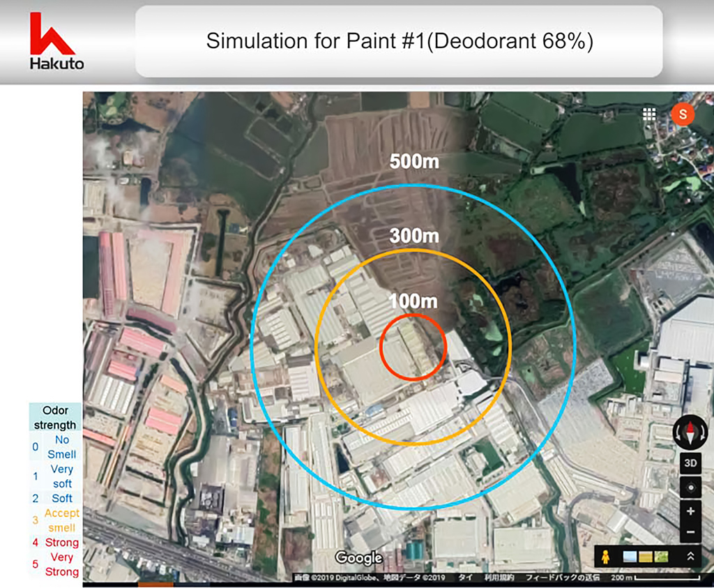Open the green map imagery thumbnail
The width and height of the screenshot is (714, 588).
pos(661,556)
